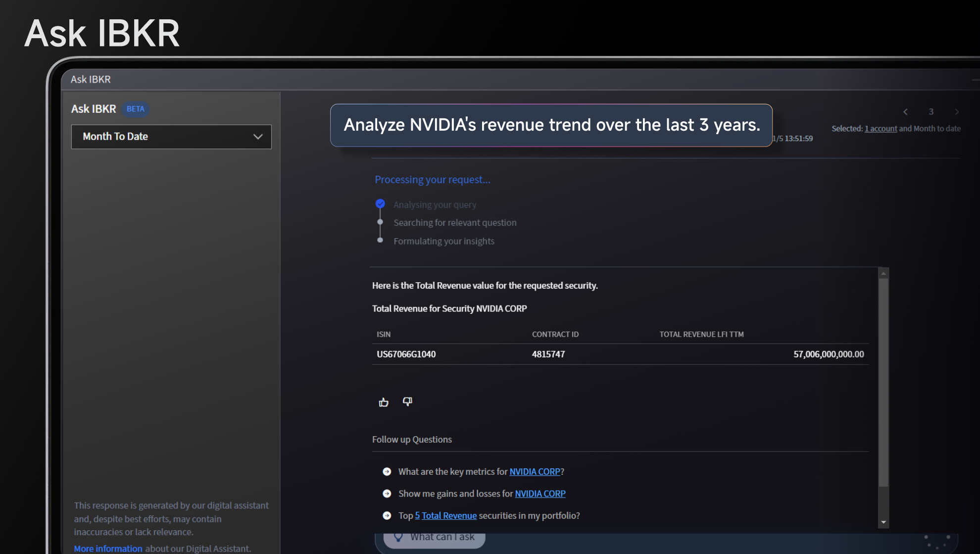Open the Month To Date dropdown
This screenshot has width=980, height=554.
[x=171, y=137]
